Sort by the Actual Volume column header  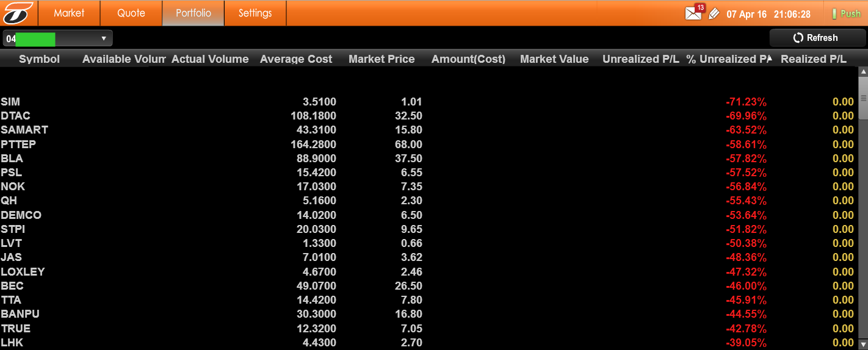210,59
